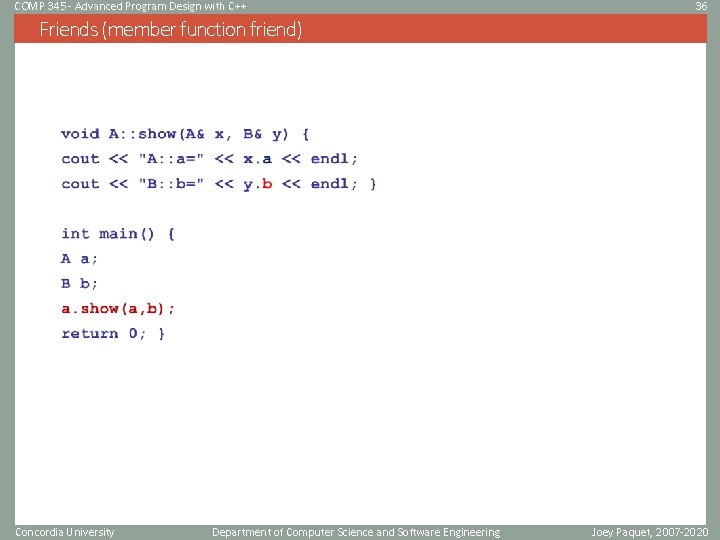This screenshot has width=720, height=540.
Task: Click 'Department of Computer Science and Software Engineering' footer
Action: coord(356,532)
